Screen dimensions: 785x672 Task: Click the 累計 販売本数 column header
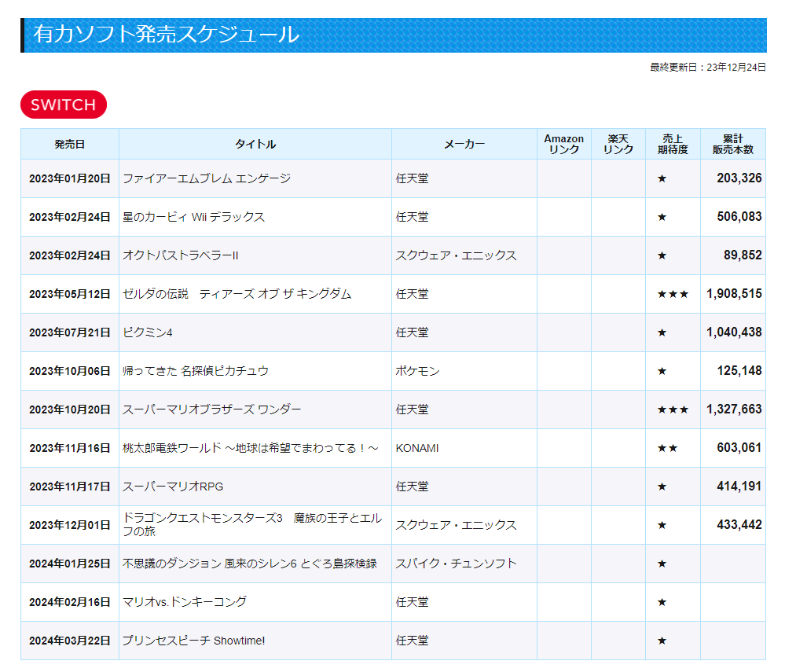tap(733, 144)
